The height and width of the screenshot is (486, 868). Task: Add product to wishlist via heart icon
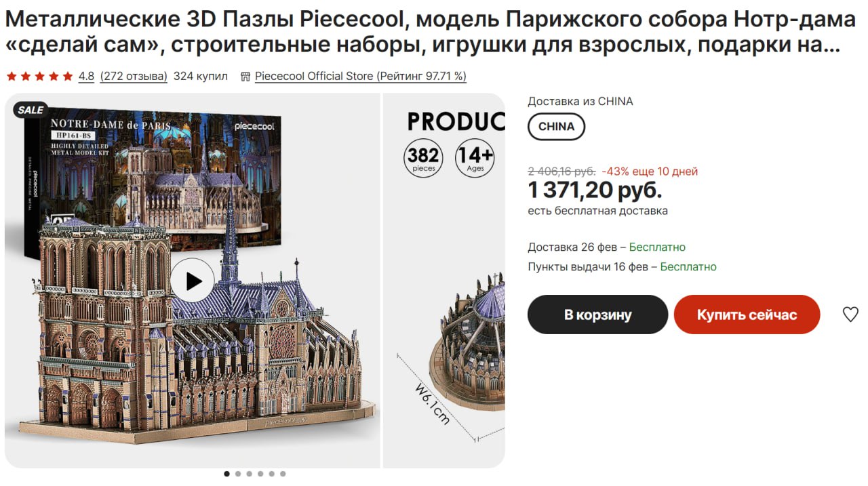850,315
